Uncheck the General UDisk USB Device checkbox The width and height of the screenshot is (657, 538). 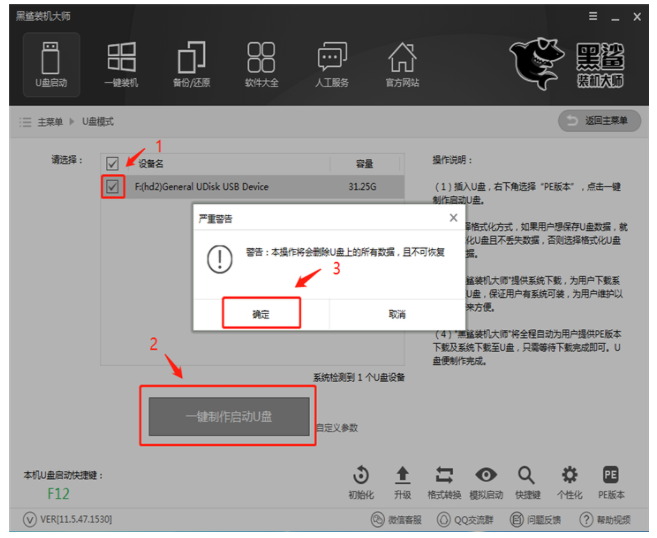click(113, 186)
